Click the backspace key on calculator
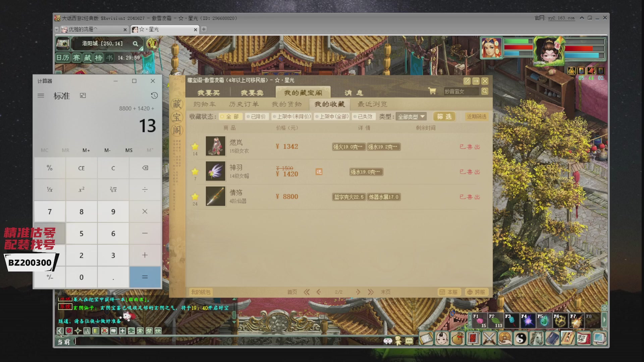This screenshot has height=362, width=644. click(x=145, y=168)
